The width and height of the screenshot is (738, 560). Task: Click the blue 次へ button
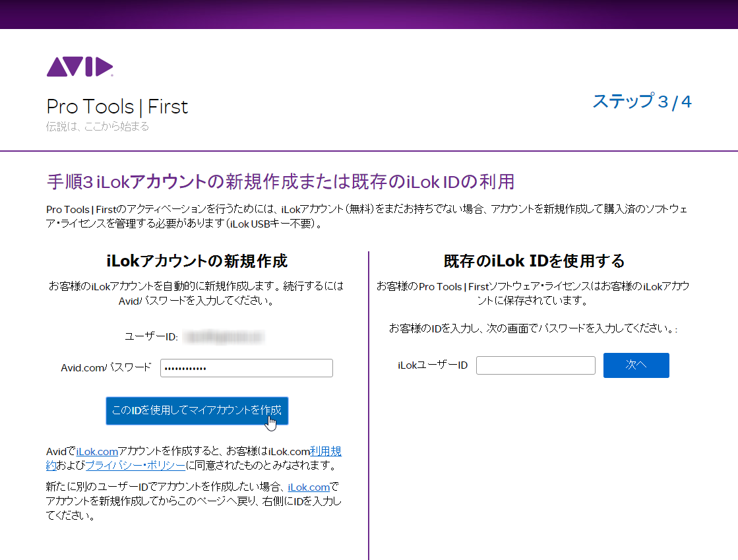tap(636, 365)
